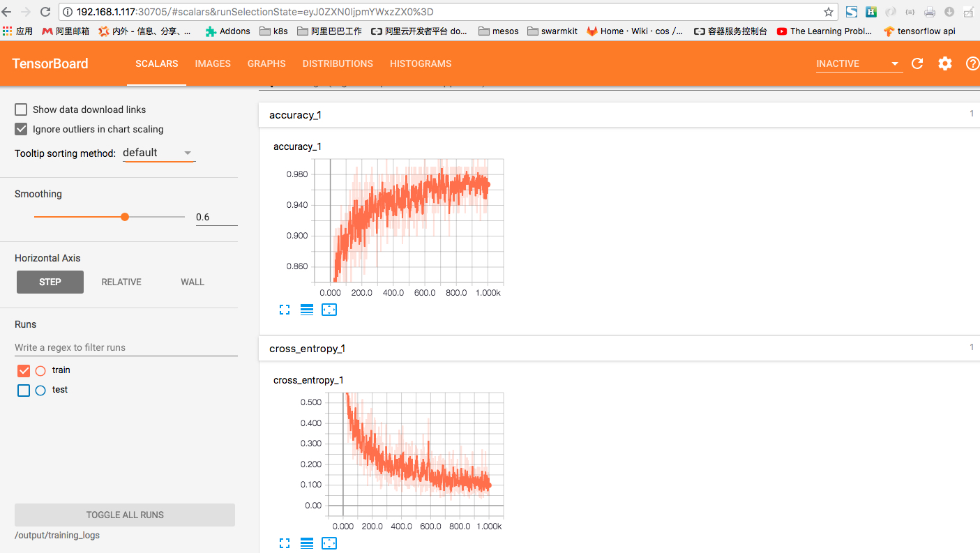Reload TensorBoard data with refresh icon
The image size is (980, 553).
pos(917,63)
